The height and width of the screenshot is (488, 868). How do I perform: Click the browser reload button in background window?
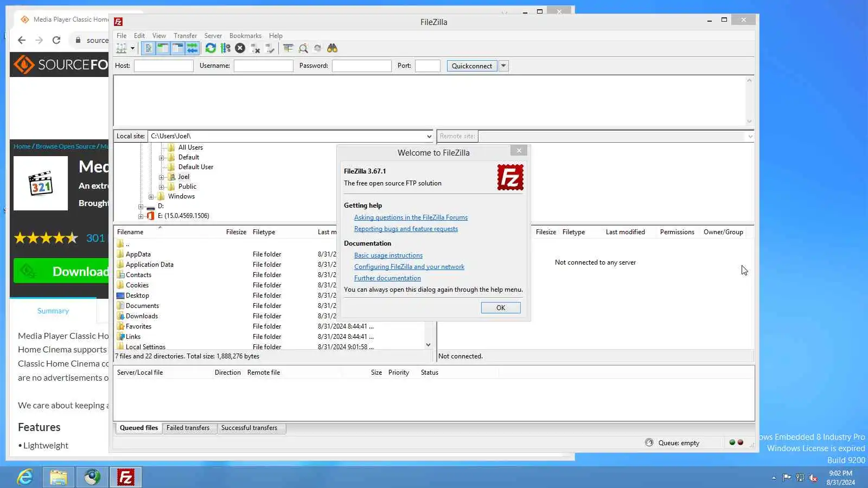coord(56,40)
